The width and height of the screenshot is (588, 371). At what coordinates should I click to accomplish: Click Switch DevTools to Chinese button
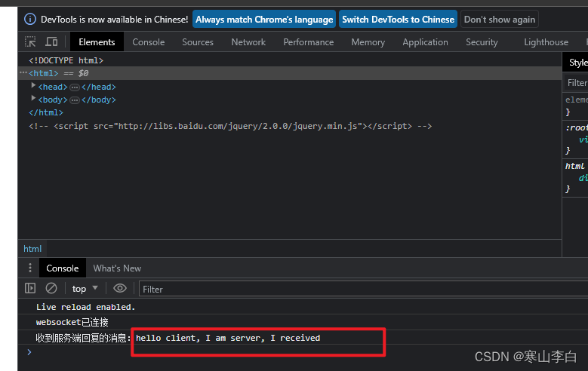click(398, 19)
